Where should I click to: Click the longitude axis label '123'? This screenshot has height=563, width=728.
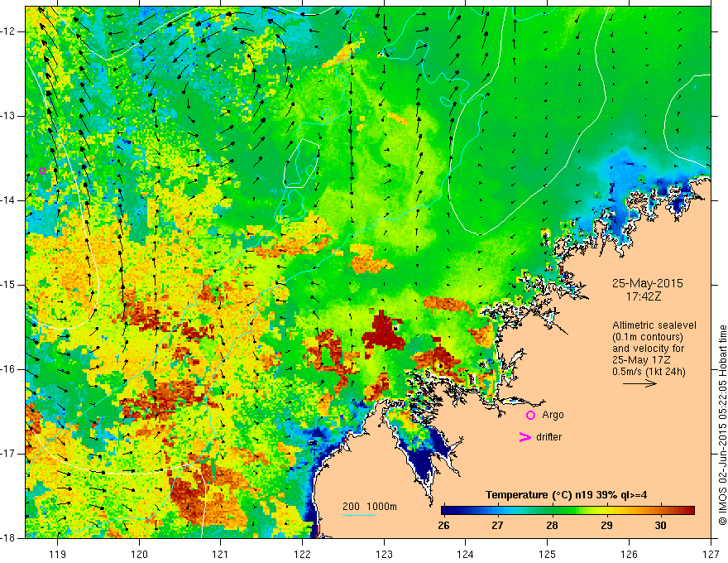tap(384, 554)
